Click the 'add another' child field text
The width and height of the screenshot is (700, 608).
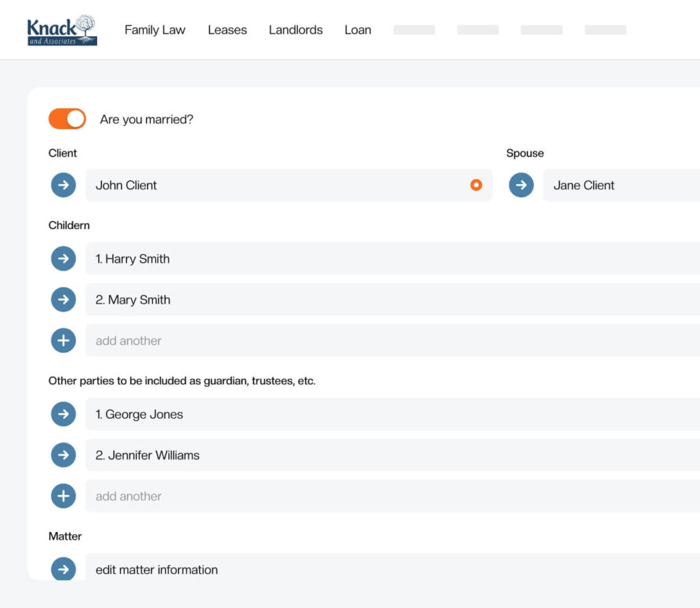[x=127, y=340]
